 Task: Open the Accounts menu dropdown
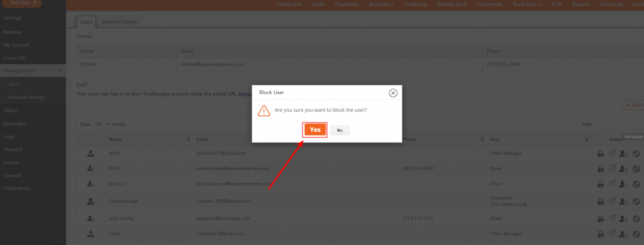pyautogui.click(x=381, y=4)
